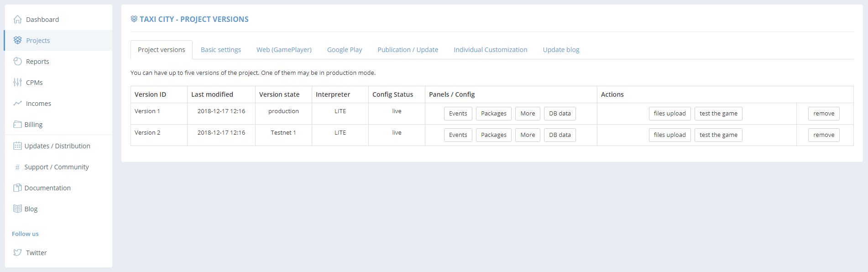Click the Reports pie chart icon
Viewport: 868px width, 272px height.
[18, 61]
